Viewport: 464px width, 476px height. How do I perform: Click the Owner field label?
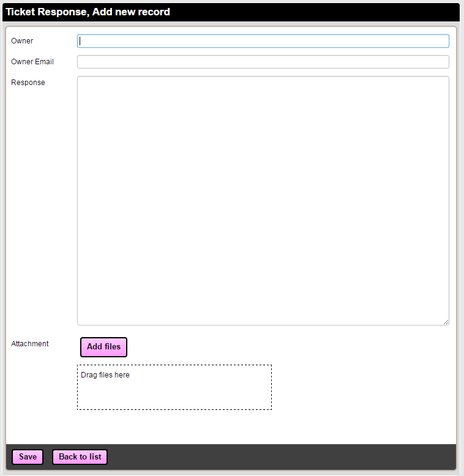pyautogui.click(x=22, y=41)
